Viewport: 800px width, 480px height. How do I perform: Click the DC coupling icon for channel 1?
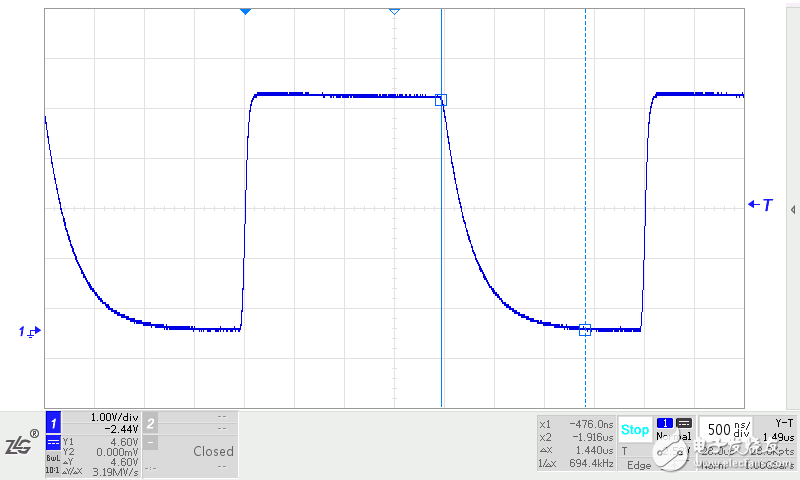53,440
